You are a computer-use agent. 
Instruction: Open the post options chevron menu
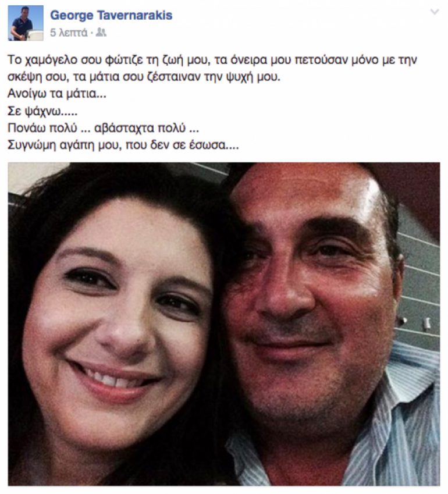435,12
